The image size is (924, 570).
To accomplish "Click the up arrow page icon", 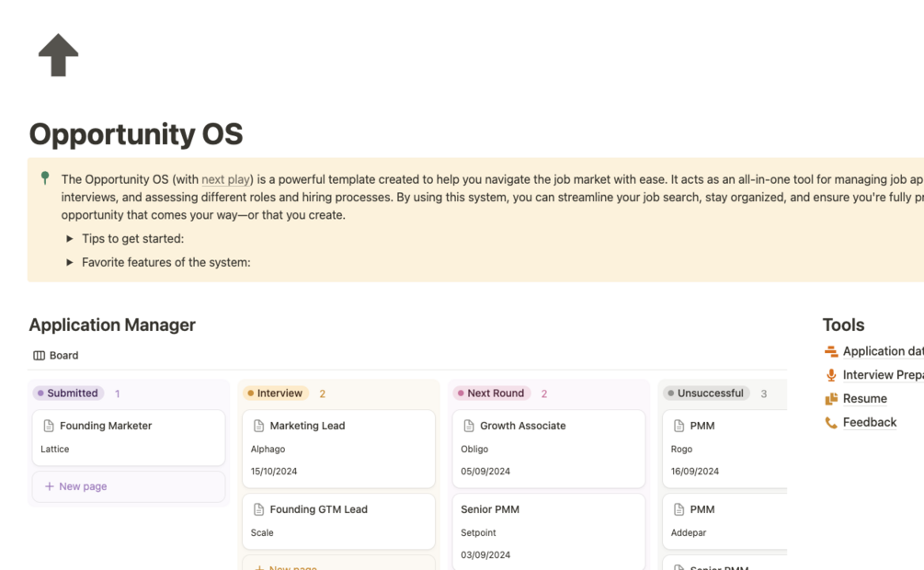I will [x=58, y=55].
